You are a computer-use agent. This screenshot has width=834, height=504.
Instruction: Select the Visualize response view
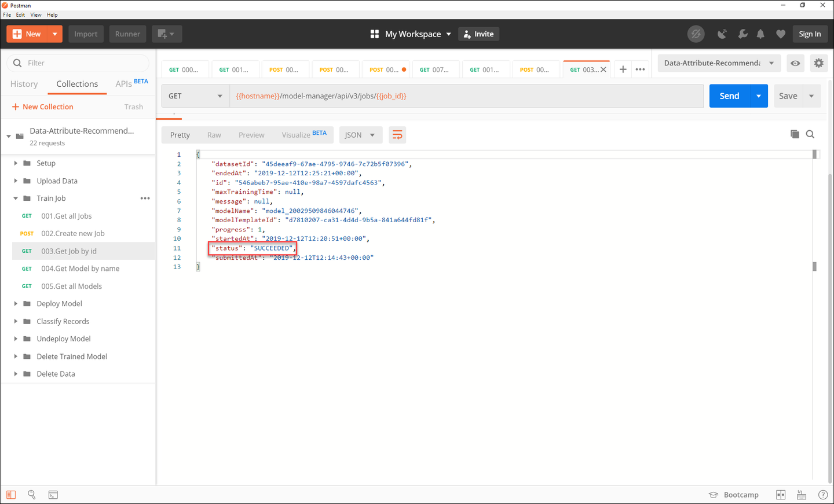304,135
